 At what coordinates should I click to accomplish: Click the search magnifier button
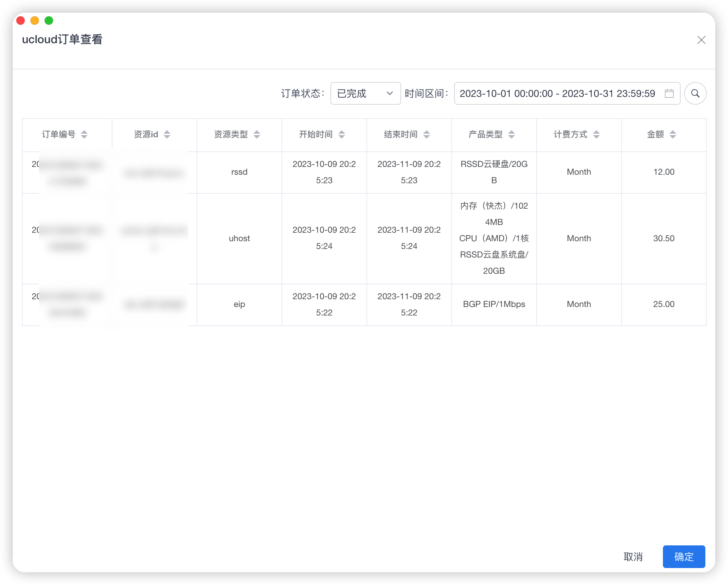695,93
